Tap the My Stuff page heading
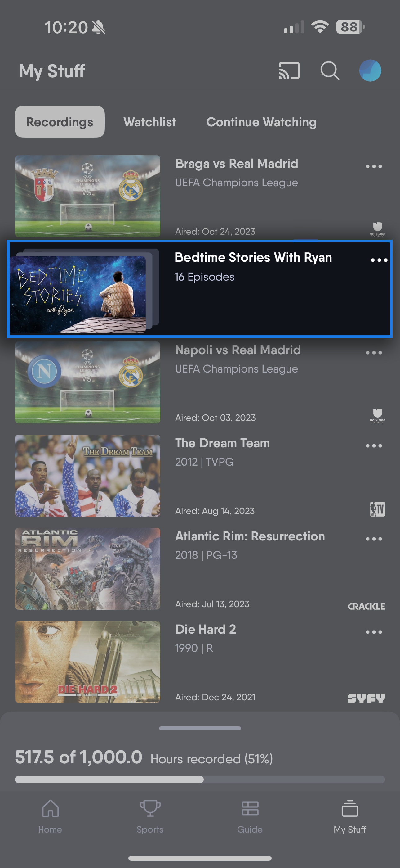Viewport: 400px width, 868px height. point(52,71)
